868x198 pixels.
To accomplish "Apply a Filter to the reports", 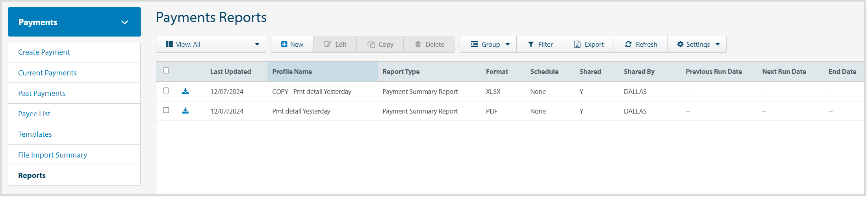I will click(x=540, y=44).
